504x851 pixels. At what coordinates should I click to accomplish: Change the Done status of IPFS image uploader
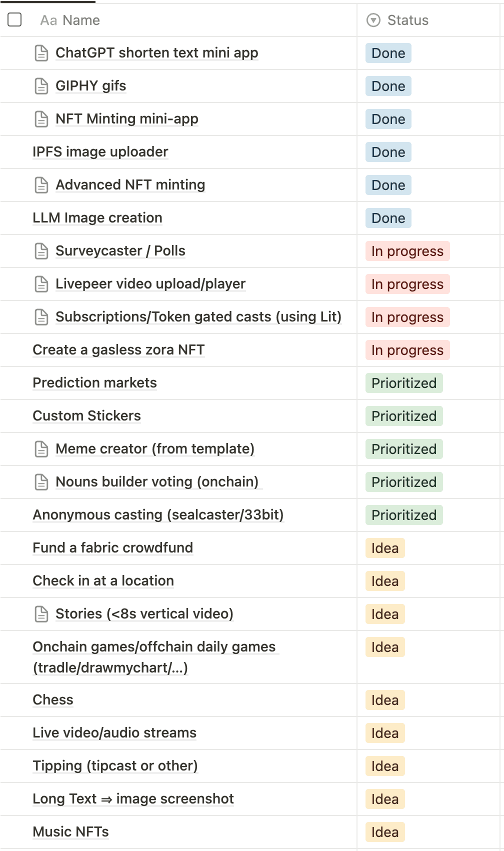click(x=388, y=152)
